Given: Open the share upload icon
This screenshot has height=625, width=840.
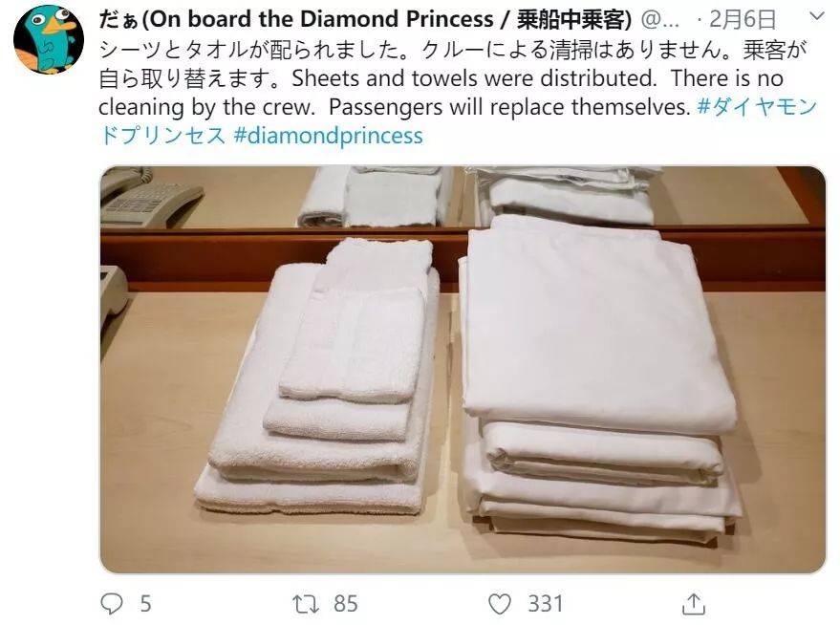Looking at the screenshot, I should 693,604.
